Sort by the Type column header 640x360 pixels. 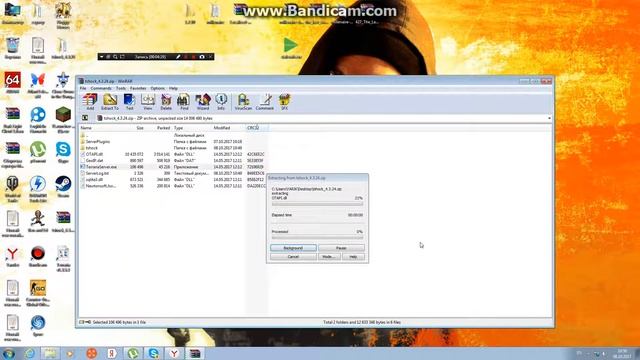click(x=192, y=128)
